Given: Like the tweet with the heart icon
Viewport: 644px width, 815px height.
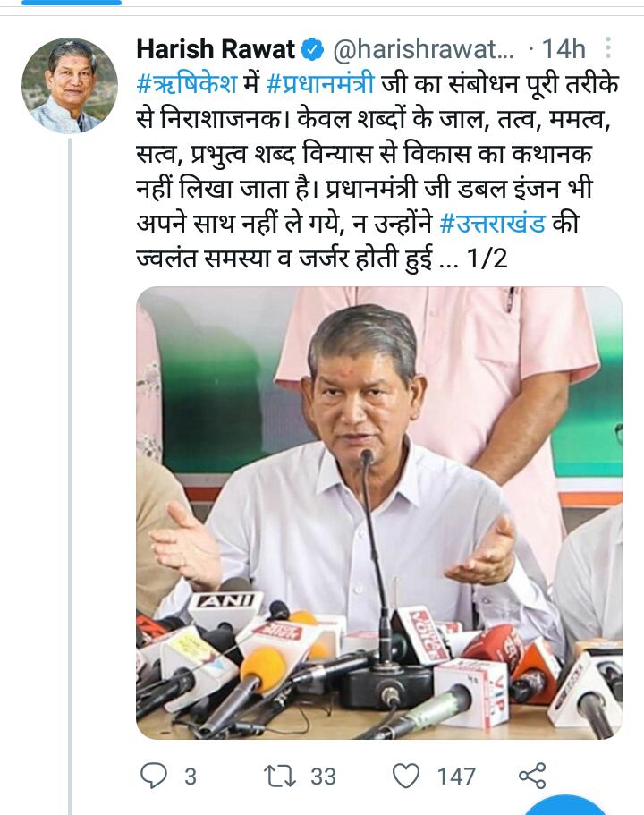Looking at the screenshot, I should click(x=405, y=776).
